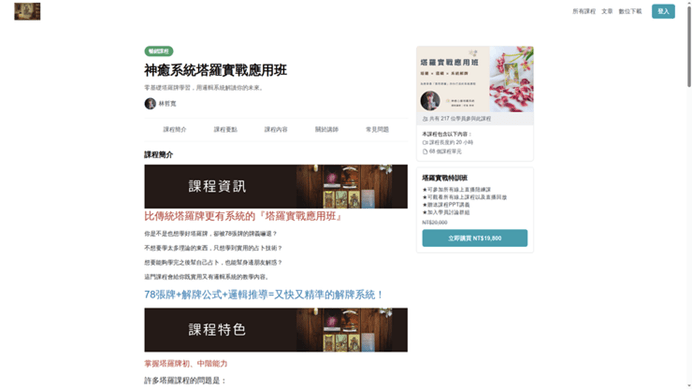
Task: Open instructor name 林哲寬
Action: [x=167, y=104]
